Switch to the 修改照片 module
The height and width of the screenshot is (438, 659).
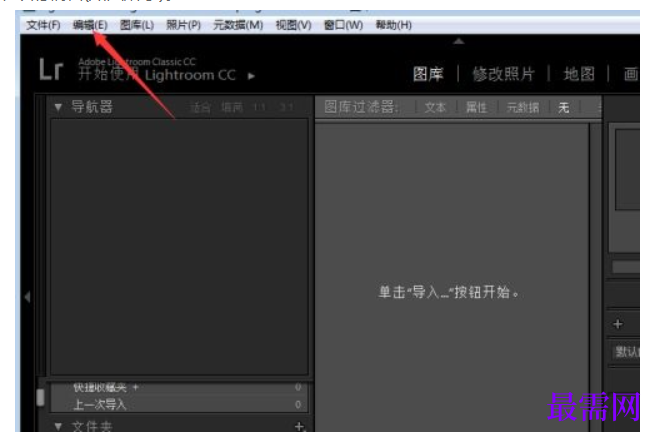(x=503, y=74)
